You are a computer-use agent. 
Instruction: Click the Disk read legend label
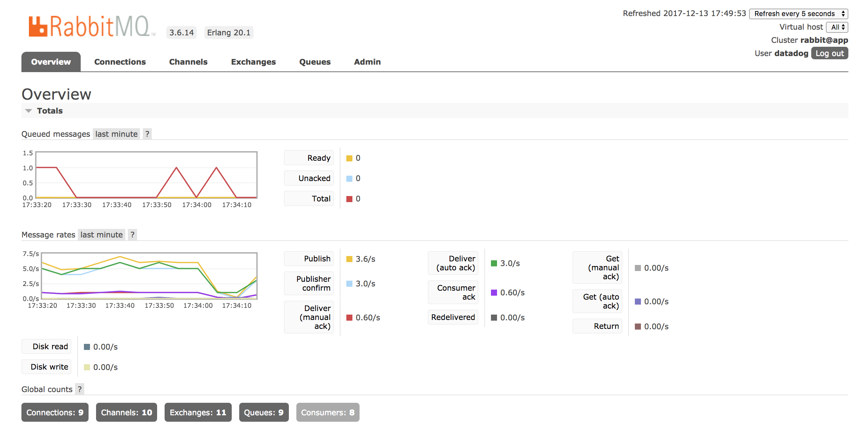(46, 346)
